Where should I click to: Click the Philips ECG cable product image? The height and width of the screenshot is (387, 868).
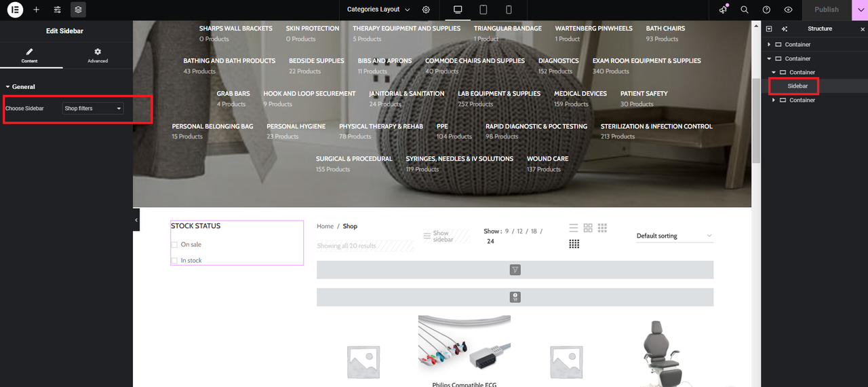point(465,345)
